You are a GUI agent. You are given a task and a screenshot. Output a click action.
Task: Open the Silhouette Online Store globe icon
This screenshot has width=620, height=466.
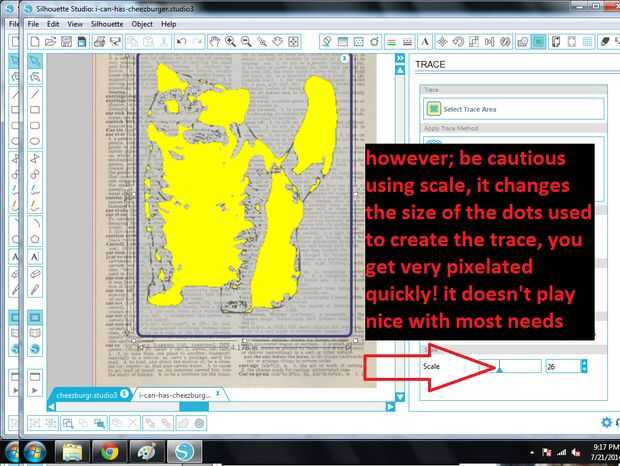tap(35, 349)
